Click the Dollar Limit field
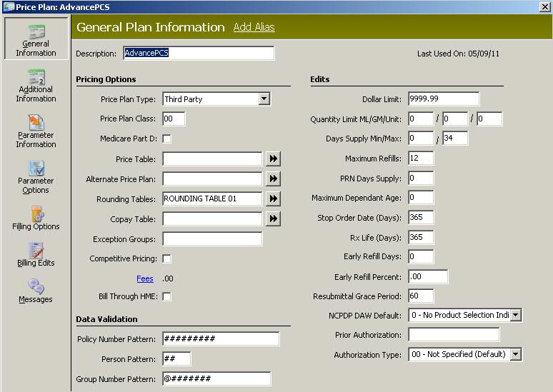The image size is (553, 392). 444,99
